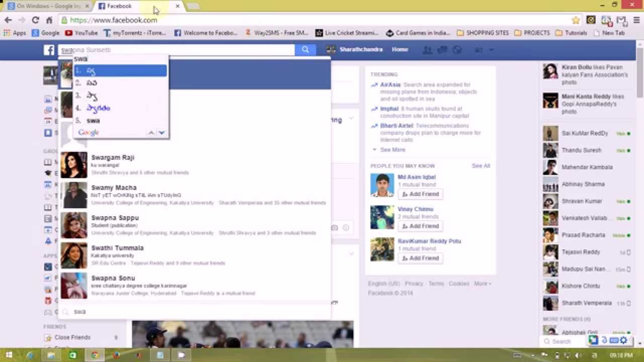The width and height of the screenshot is (644, 362).
Task: Open the Live Cricket Streaming bookmark
Action: tap(347, 33)
